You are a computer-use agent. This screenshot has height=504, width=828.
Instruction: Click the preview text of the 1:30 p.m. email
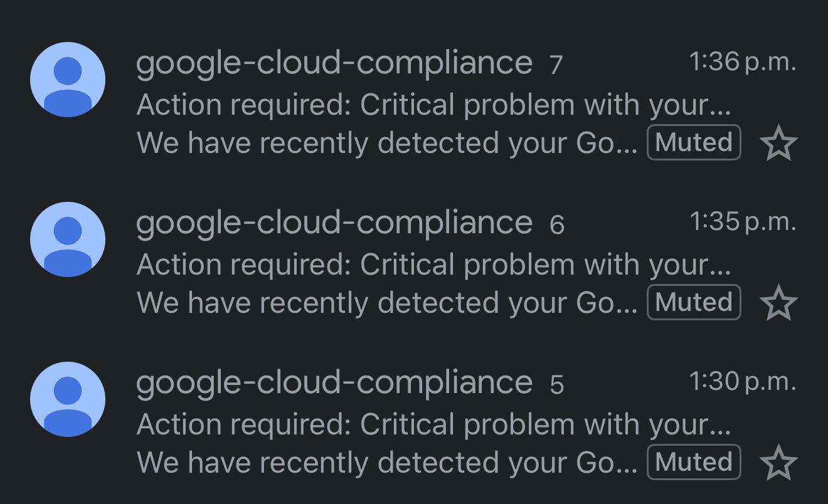pos(386,463)
